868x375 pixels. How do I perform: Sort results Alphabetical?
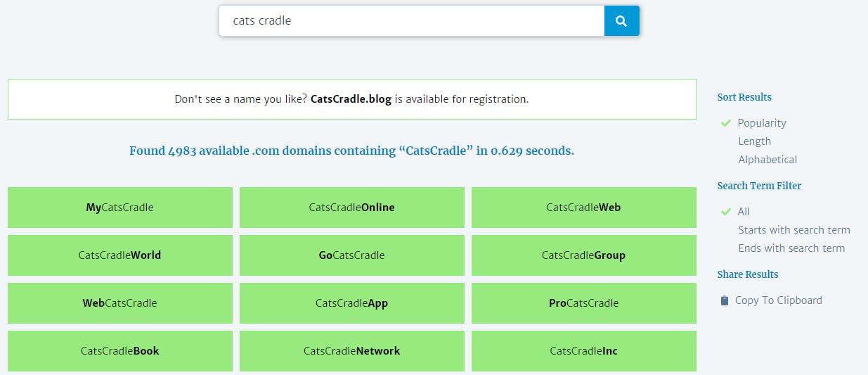tap(767, 160)
